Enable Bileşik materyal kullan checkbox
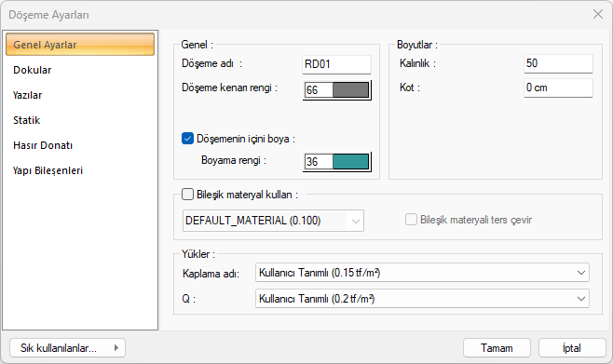 [187, 195]
